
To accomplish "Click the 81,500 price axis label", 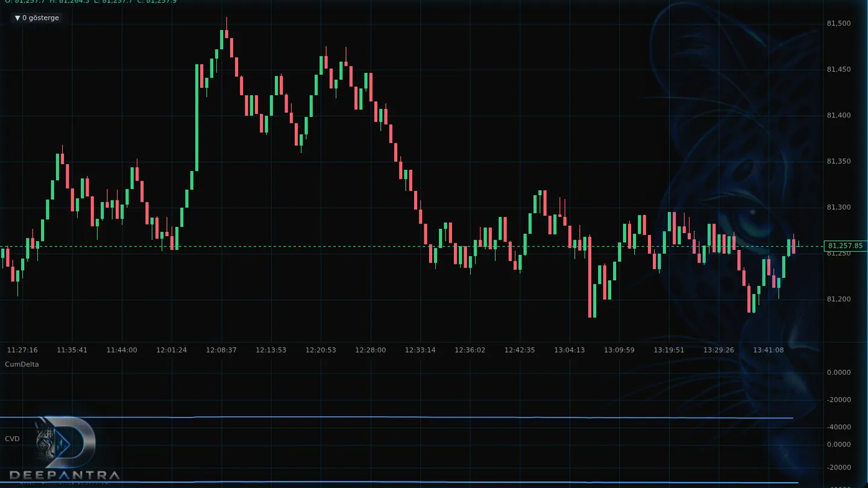I will 838,23.
